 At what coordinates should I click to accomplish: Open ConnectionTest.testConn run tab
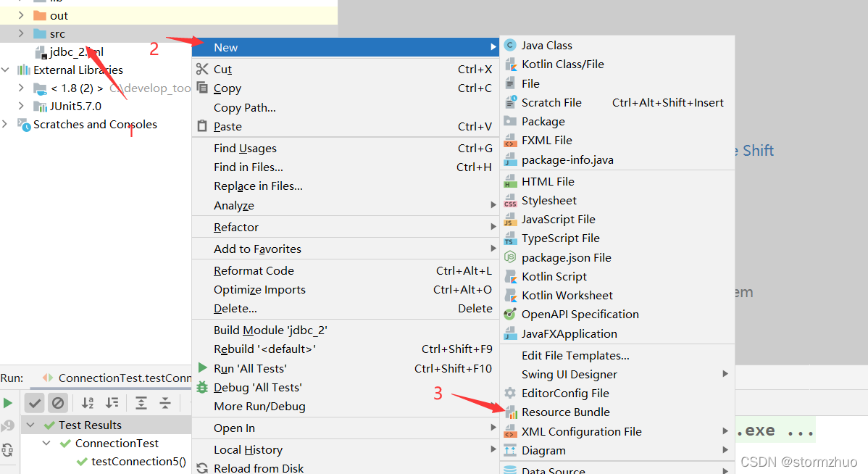click(x=117, y=378)
